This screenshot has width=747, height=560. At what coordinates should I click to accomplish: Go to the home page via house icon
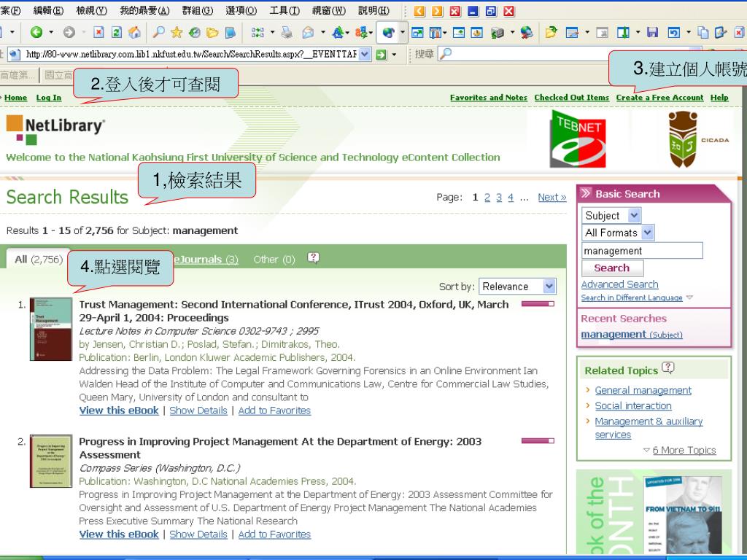click(134, 32)
